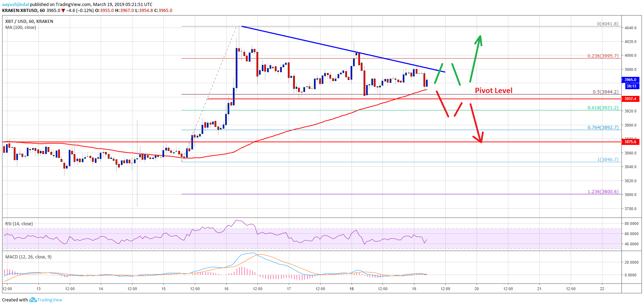
Task: Click the date 13 on time axis
Action: (x=38, y=289)
